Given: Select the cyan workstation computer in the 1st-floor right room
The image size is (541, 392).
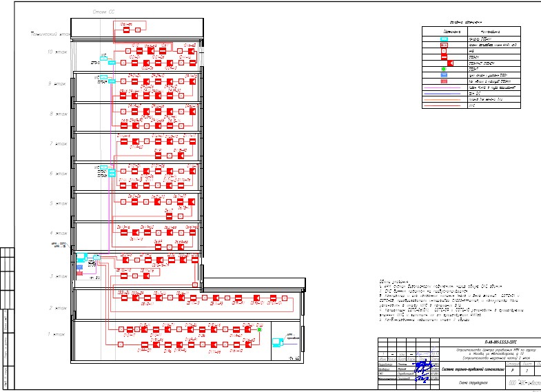Looking at the screenshot, I should (x=278, y=342).
